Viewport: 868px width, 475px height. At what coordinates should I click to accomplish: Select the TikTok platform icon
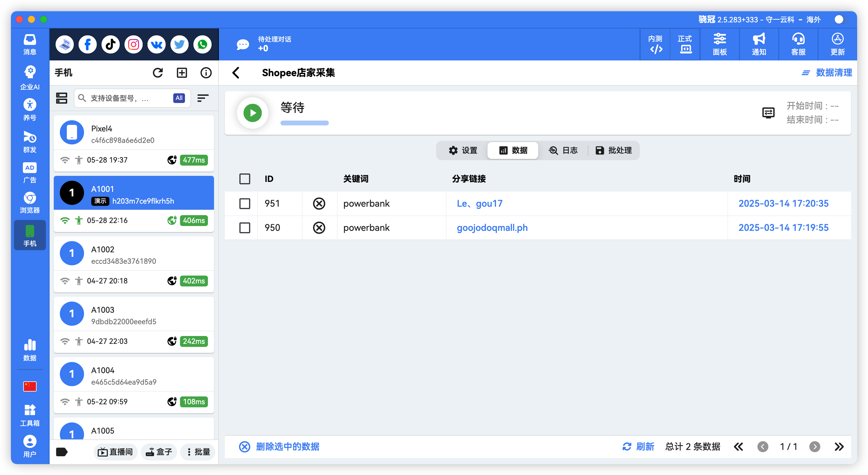tap(111, 44)
